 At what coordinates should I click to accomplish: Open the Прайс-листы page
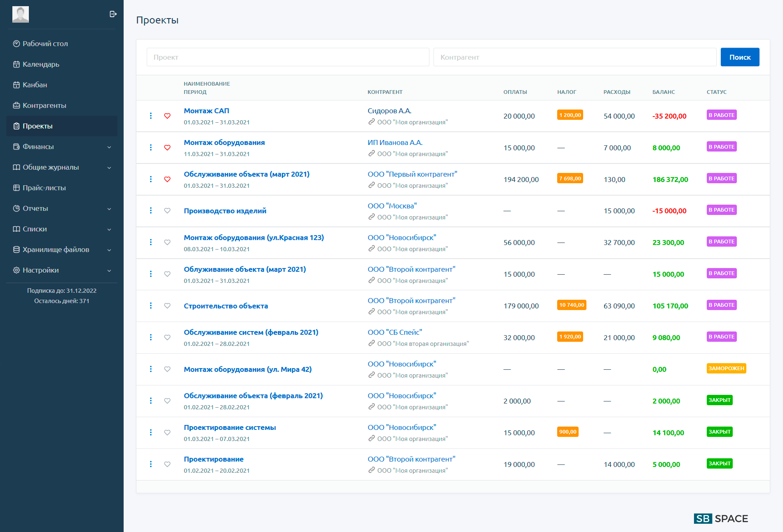(x=44, y=188)
